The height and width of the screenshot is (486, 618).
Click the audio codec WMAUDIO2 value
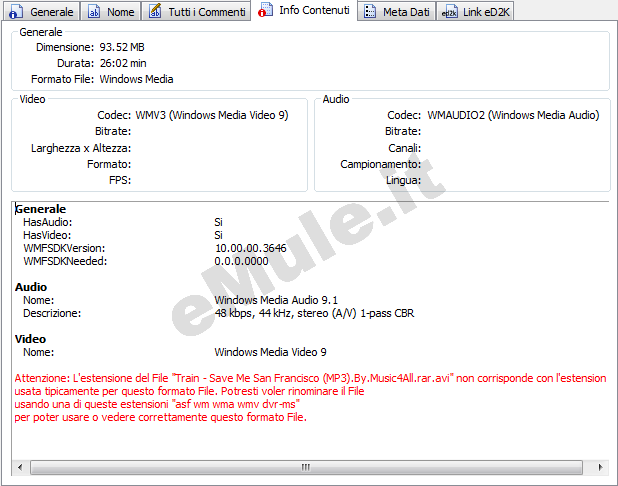513,115
